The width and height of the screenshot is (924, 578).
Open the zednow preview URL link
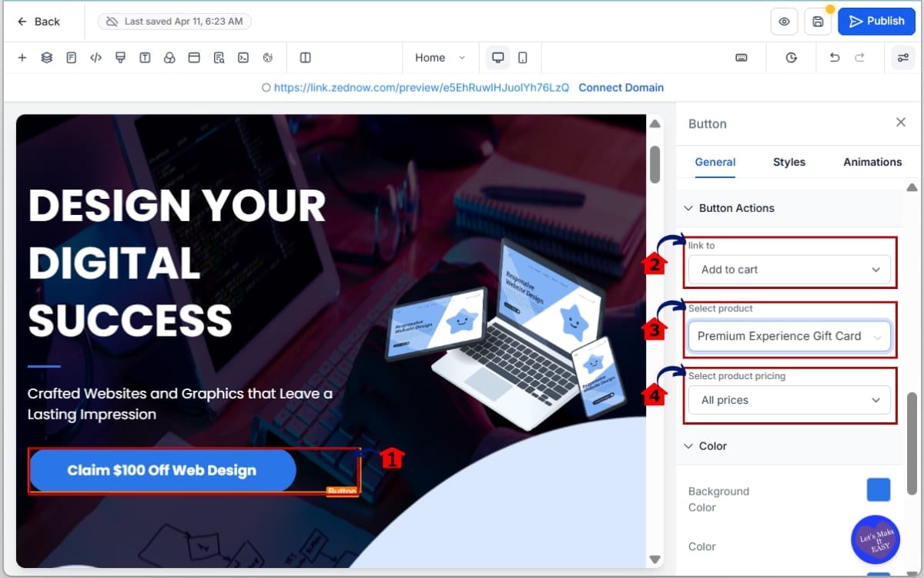[421, 88]
